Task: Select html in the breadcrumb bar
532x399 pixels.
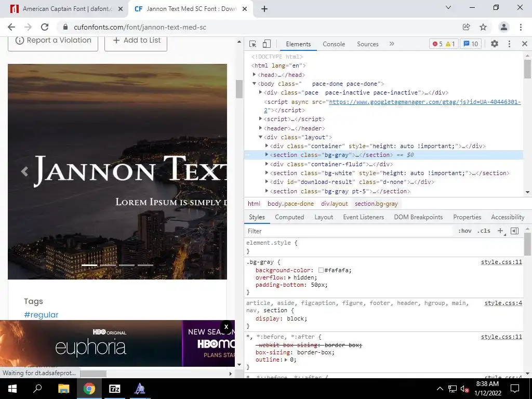Action: (254, 204)
